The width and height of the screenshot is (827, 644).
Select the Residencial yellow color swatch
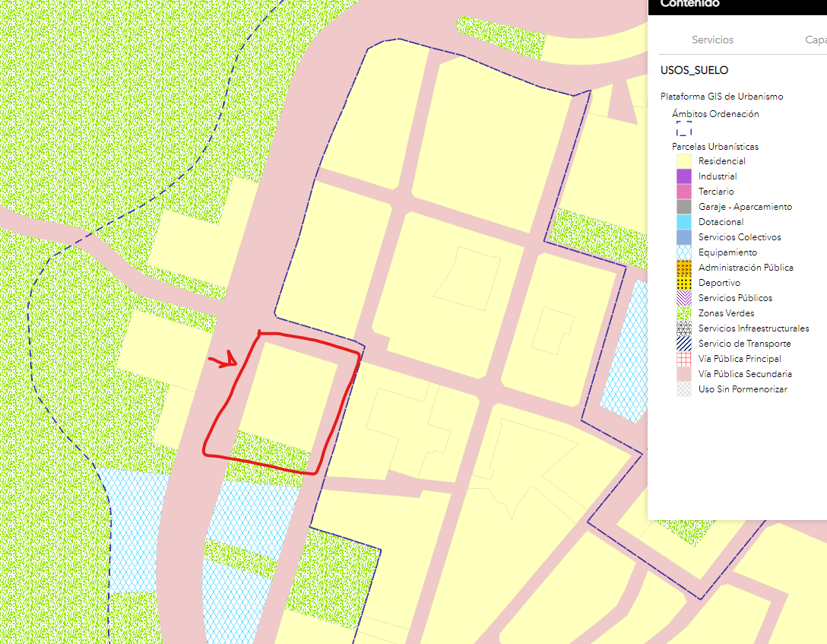click(x=684, y=161)
